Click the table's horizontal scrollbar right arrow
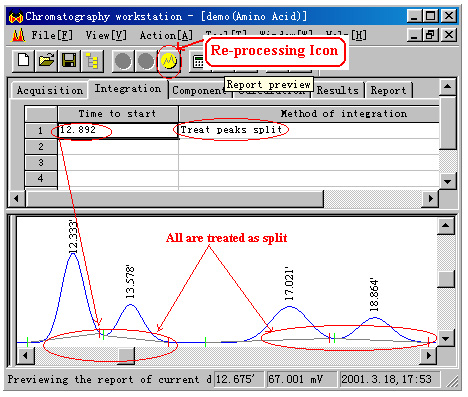Viewport: 468px width, 397px height. point(430,199)
